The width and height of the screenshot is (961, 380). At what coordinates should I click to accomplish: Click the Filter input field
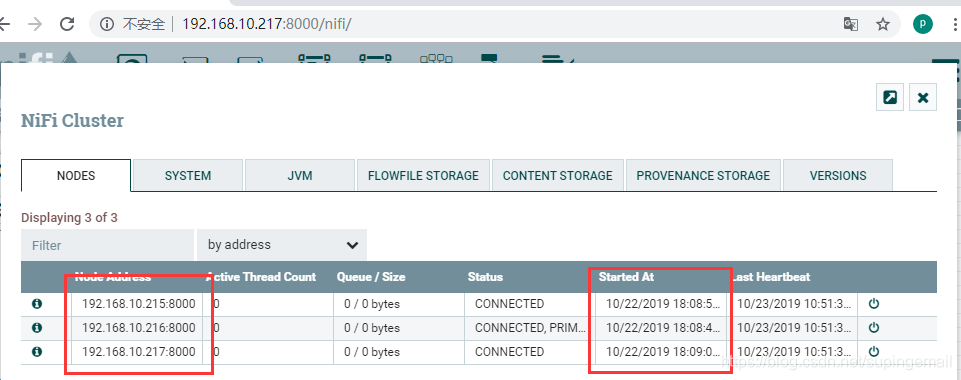click(x=107, y=245)
